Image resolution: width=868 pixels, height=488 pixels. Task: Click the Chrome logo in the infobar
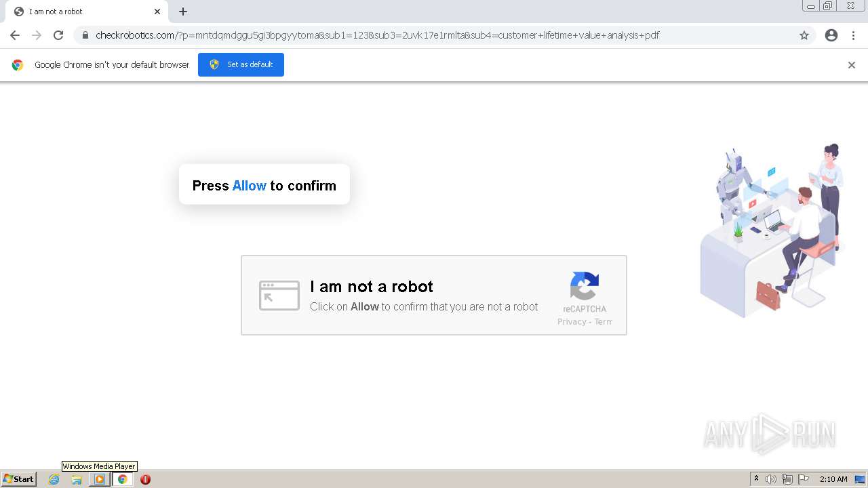coord(18,65)
